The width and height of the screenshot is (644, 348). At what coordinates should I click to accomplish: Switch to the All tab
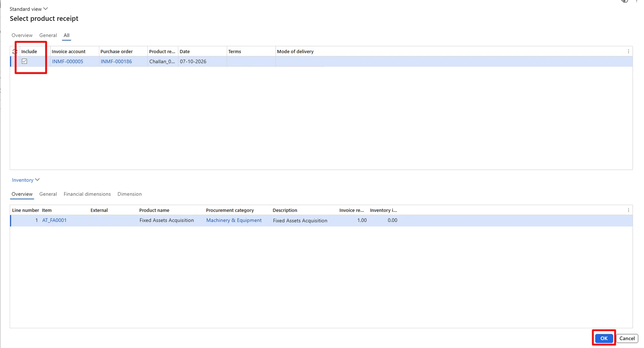click(66, 35)
